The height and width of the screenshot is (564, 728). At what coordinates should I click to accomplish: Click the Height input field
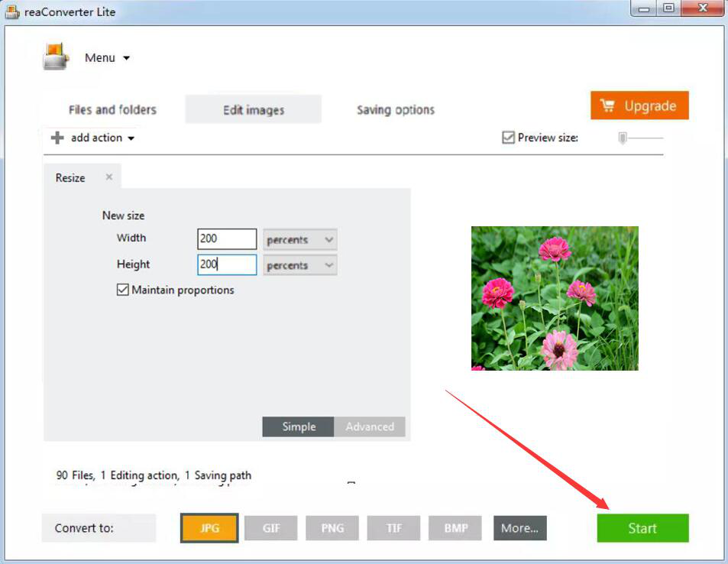tap(227, 264)
